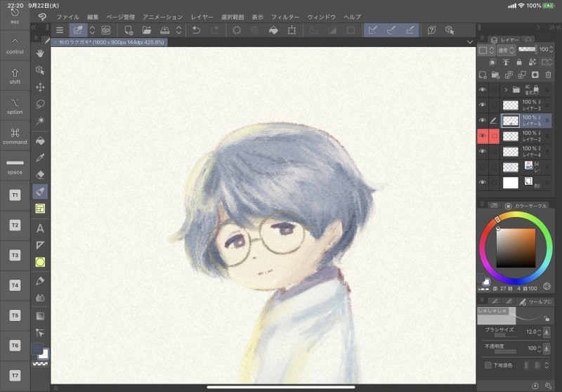Toggle Snap to special ruler icon
Screen dimensions: 562x392
click(x=391, y=30)
